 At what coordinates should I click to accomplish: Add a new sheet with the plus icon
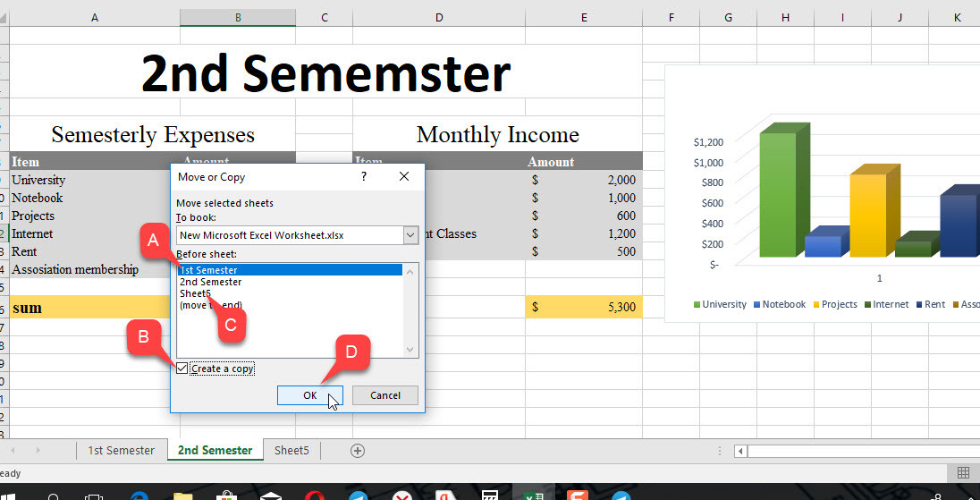[x=358, y=451]
